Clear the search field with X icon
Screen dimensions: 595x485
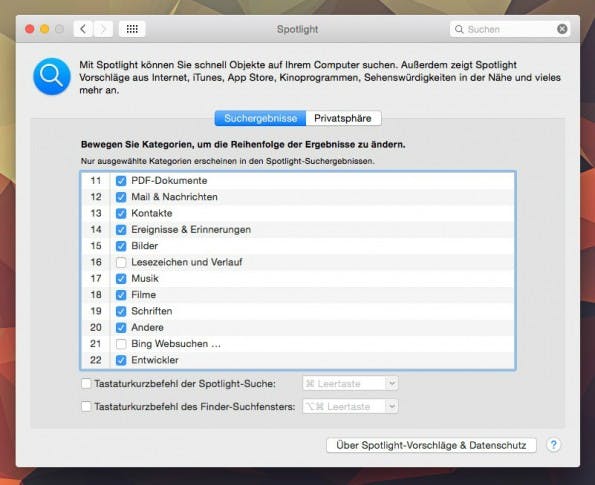(562, 29)
